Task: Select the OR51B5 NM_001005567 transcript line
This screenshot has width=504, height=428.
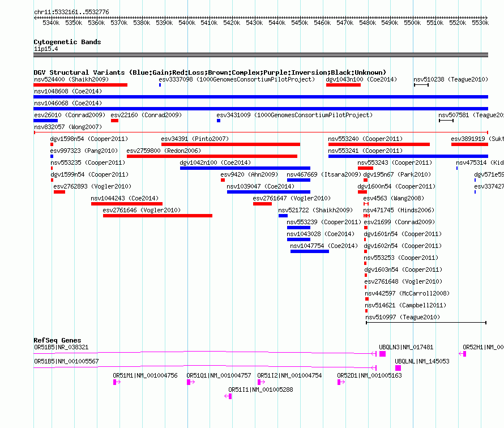Action: point(205,367)
